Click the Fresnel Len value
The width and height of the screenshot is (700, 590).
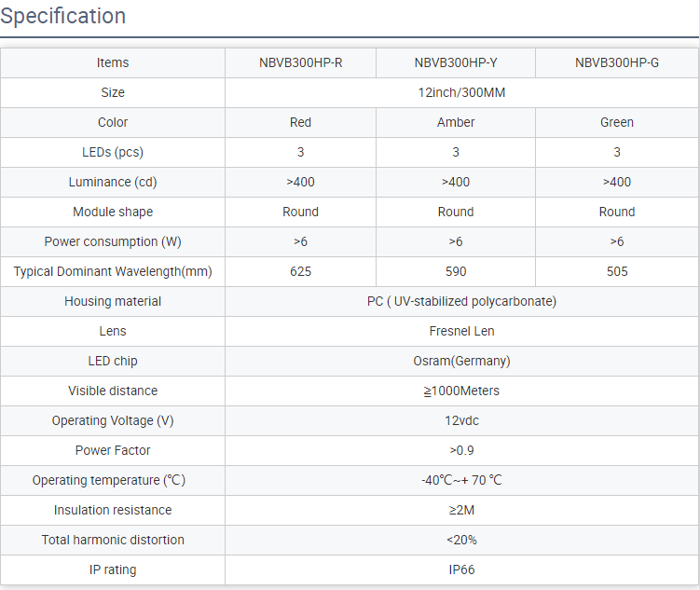point(461,331)
